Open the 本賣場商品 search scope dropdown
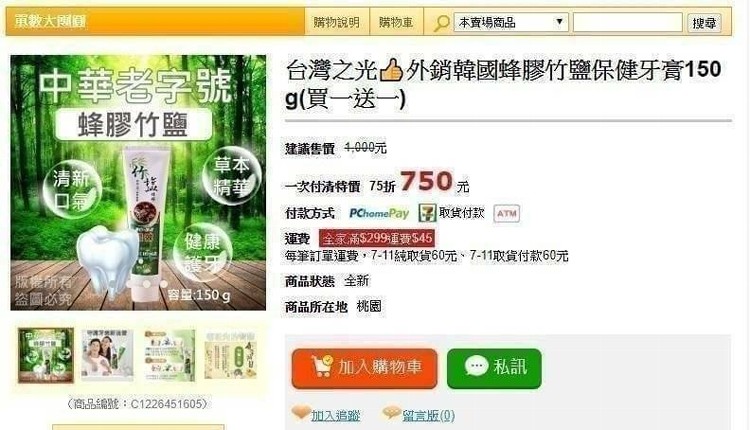This screenshot has height=430, width=750. point(511,22)
